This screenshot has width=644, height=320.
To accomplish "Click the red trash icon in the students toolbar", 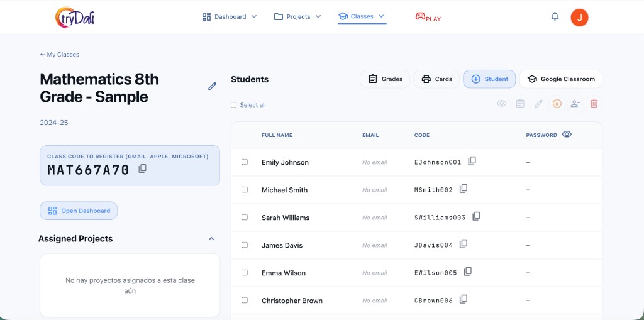I will 594,104.
